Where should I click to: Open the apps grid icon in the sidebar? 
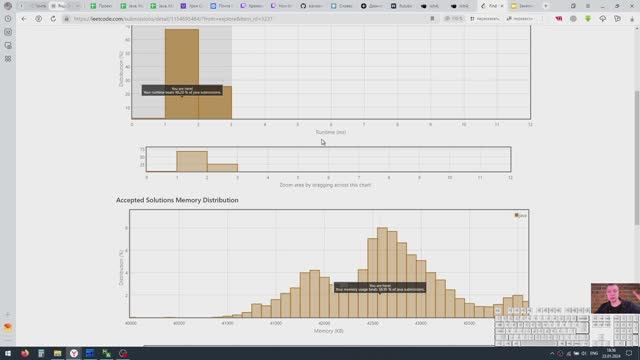pyautogui.click(x=8, y=59)
